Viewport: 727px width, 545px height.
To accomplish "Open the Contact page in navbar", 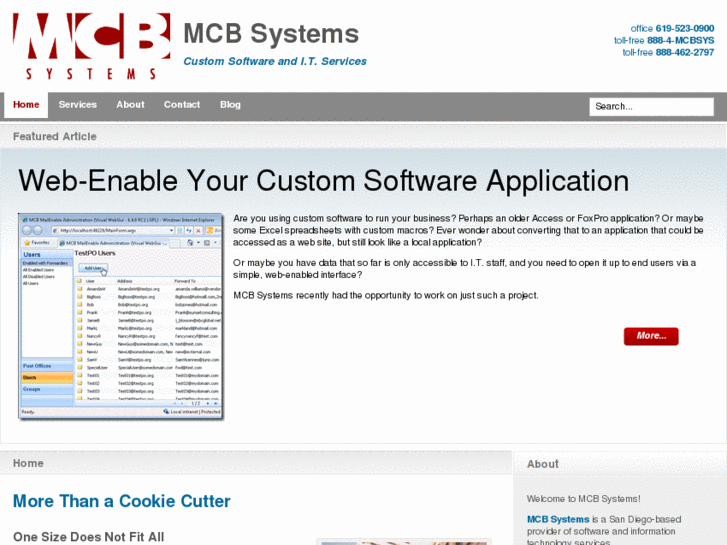I will 182,105.
